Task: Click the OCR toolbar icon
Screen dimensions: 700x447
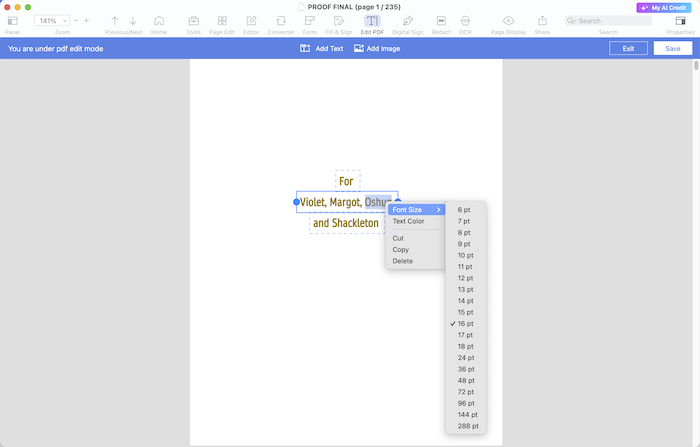Action: pos(465,21)
